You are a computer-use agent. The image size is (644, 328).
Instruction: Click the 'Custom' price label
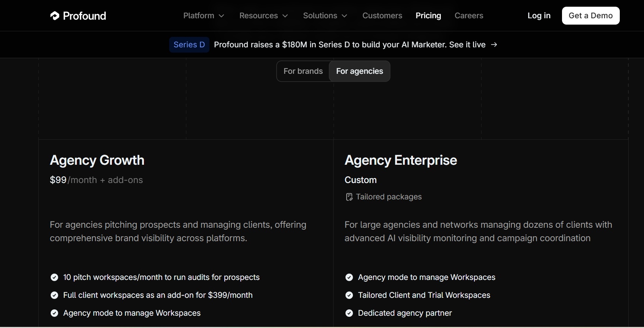pos(361,180)
